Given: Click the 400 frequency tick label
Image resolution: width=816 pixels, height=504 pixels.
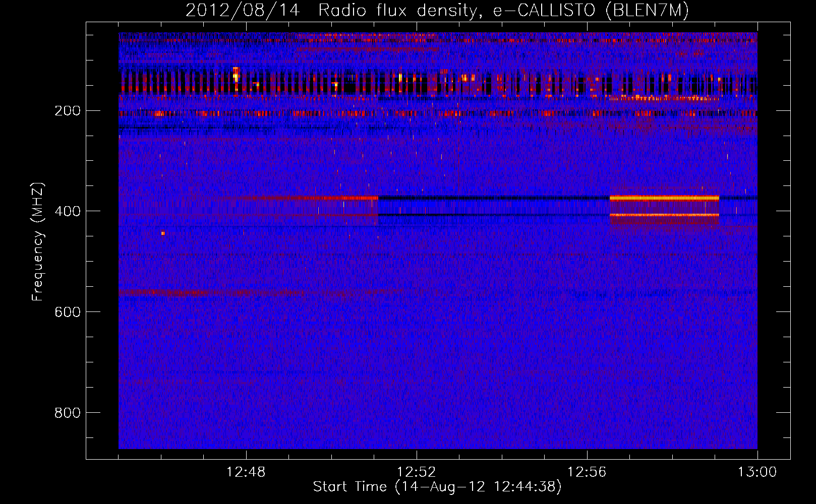Looking at the screenshot, I should click(x=68, y=211).
